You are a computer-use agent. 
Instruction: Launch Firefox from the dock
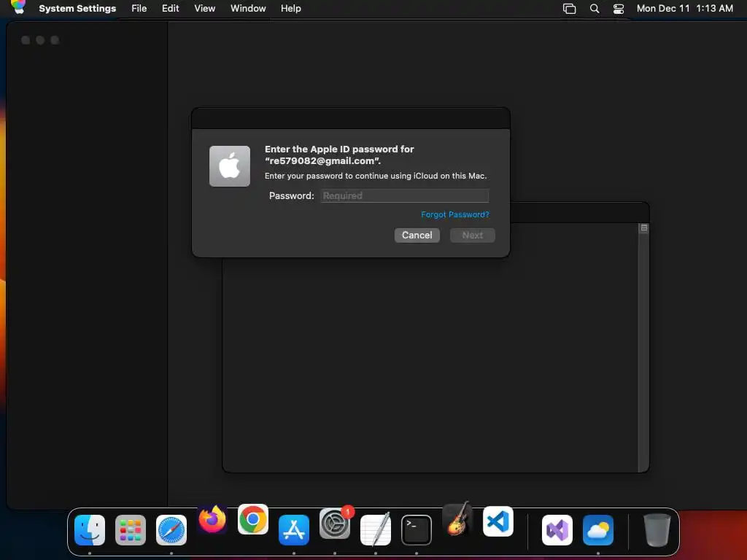(x=212, y=519)
